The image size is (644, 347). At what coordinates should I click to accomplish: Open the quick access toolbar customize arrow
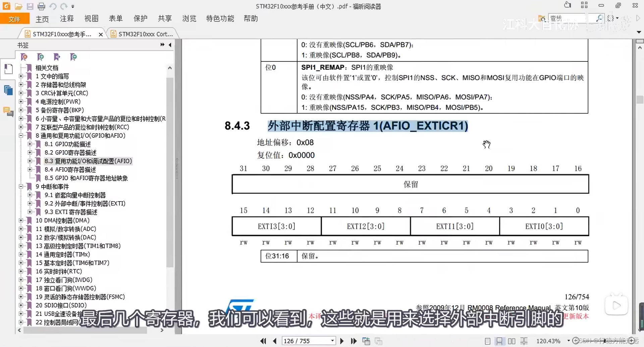click(x=73, y=6)
